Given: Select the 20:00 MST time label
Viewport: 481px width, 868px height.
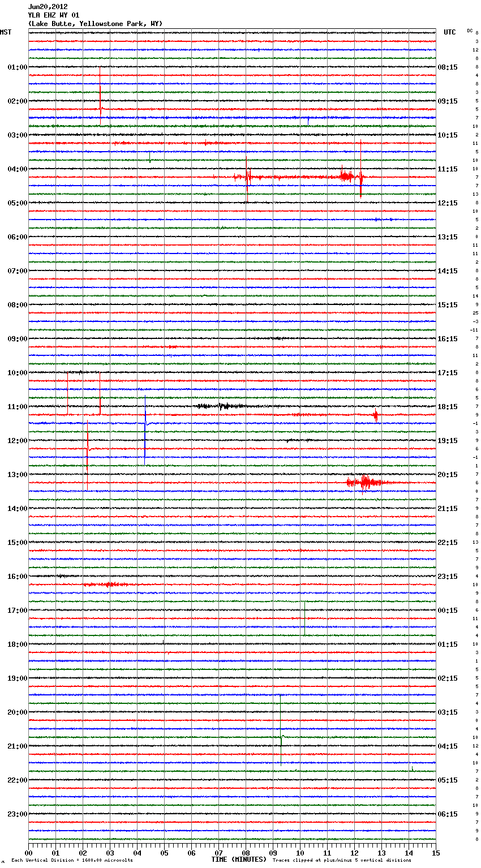Looking at the screenshot, I should (x=17, y=712).
